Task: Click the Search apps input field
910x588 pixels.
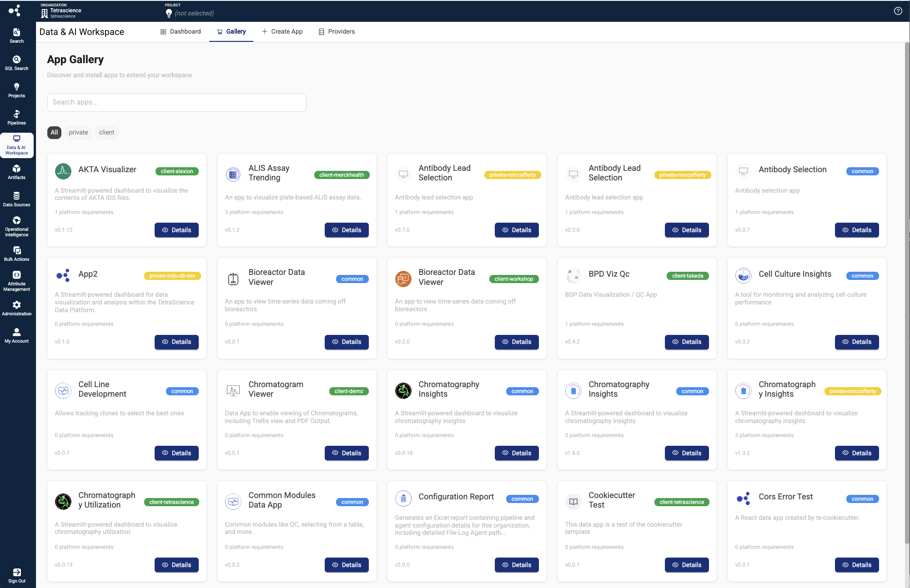Action: pyautogui.click(x=176, y=102)
